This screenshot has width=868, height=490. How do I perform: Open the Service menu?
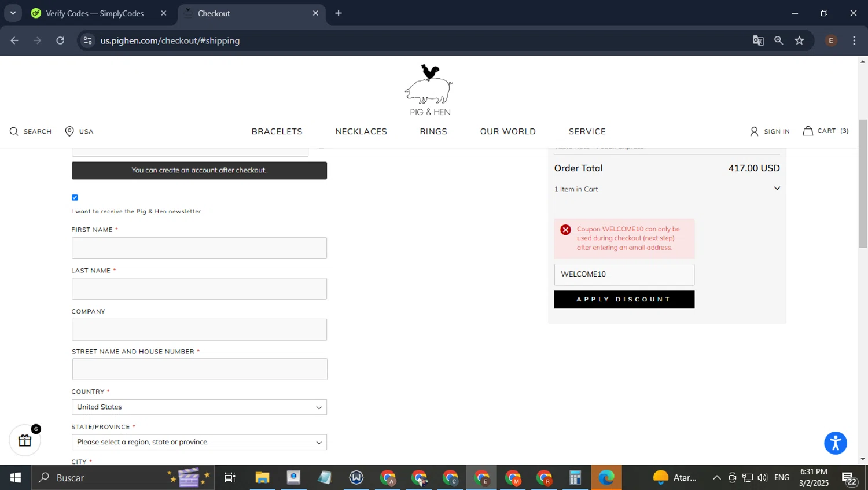click(x=587, y=131)
